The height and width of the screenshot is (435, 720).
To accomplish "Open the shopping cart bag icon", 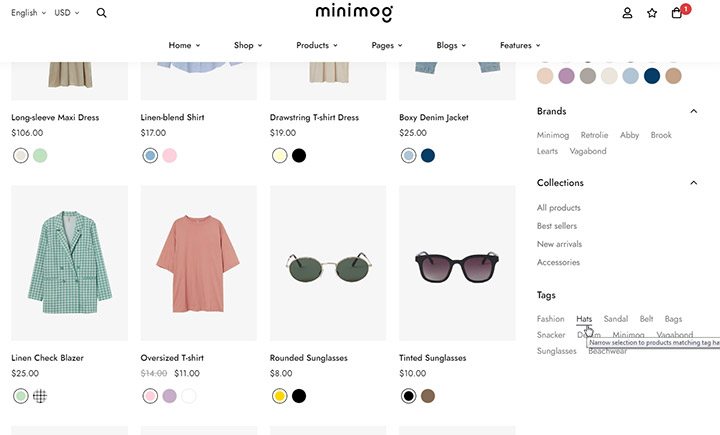I will click(677, 13).
